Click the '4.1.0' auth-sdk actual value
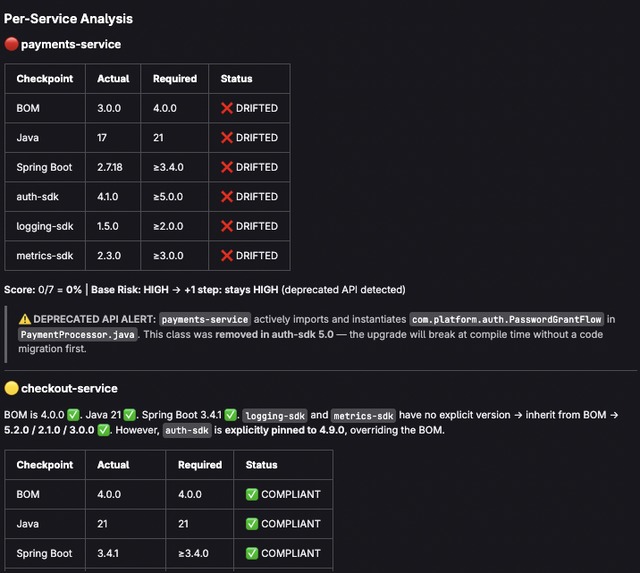Screen dimensions: 640x573 (108, 196)
